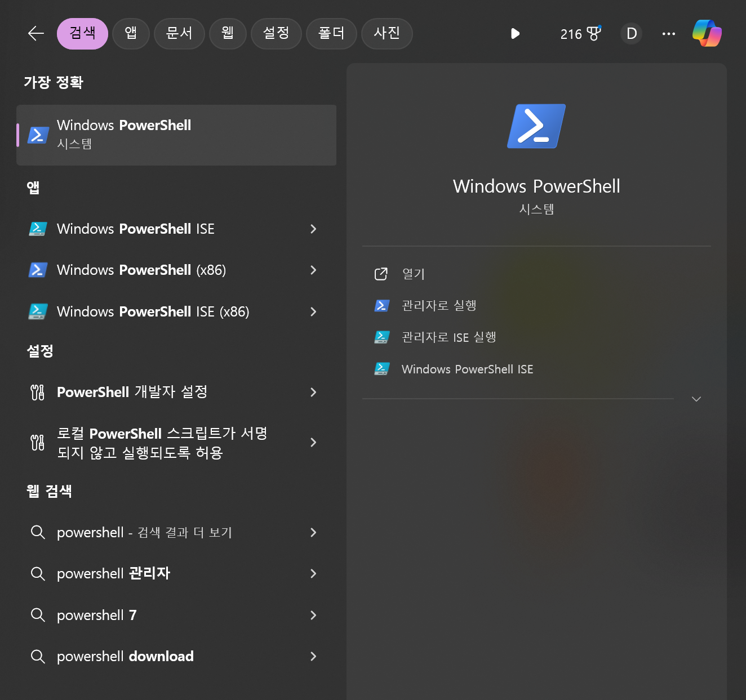Open 로컬 PowerShell 스크립트가 서명 setting

(x=176, y=443)
